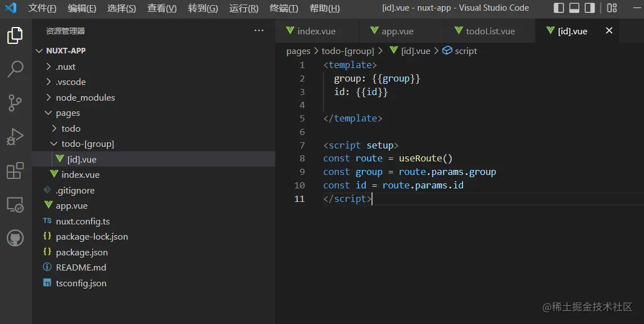Click the {{id}} interpolation text
Screen dimensions: 644x324
coord(371,92)
